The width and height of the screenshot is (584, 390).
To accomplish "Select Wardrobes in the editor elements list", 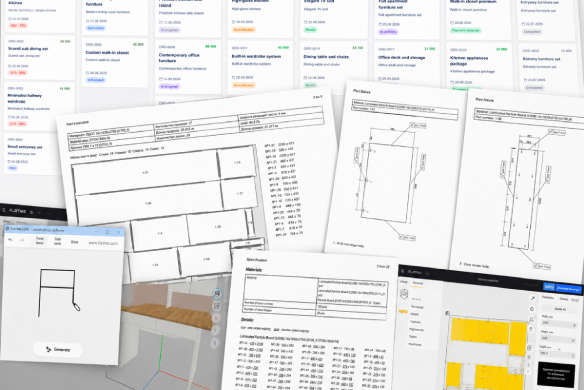I will pos(415,344).
